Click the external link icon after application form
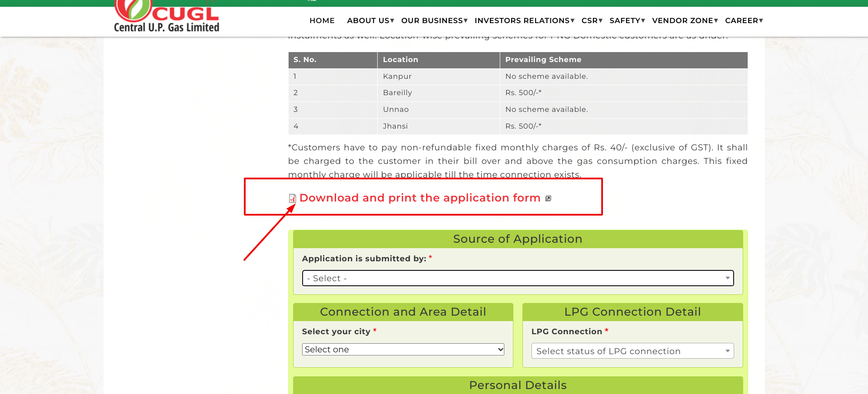 point(548,198)
